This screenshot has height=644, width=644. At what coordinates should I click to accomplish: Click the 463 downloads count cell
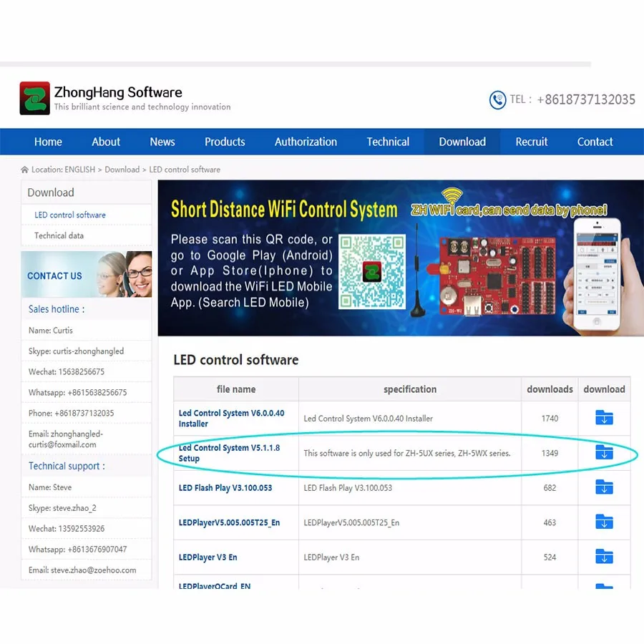pos(550,523)
